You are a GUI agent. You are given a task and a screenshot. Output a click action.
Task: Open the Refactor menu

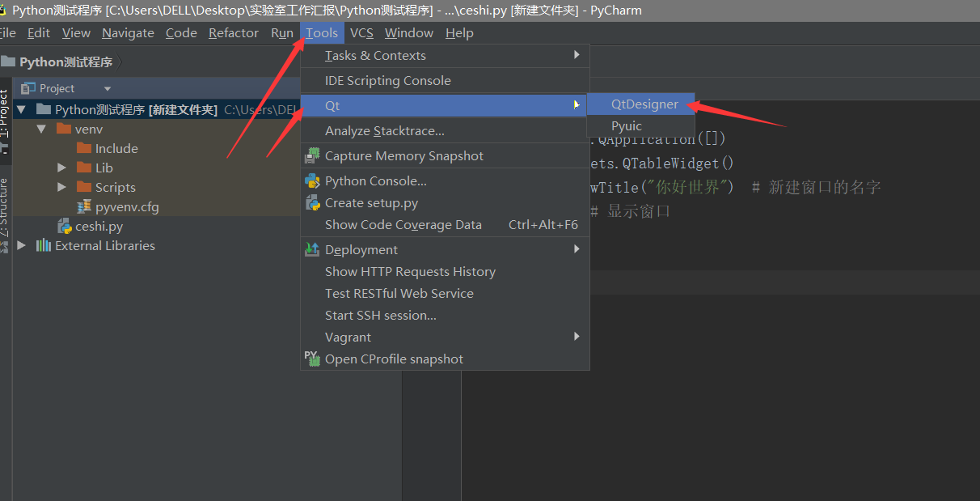(234, 33)
